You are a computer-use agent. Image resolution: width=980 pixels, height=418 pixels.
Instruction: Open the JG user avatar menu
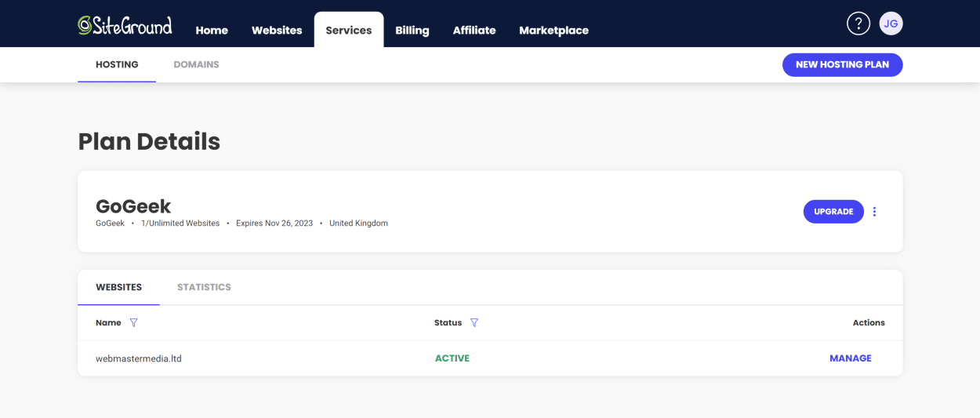coord(891,24)
